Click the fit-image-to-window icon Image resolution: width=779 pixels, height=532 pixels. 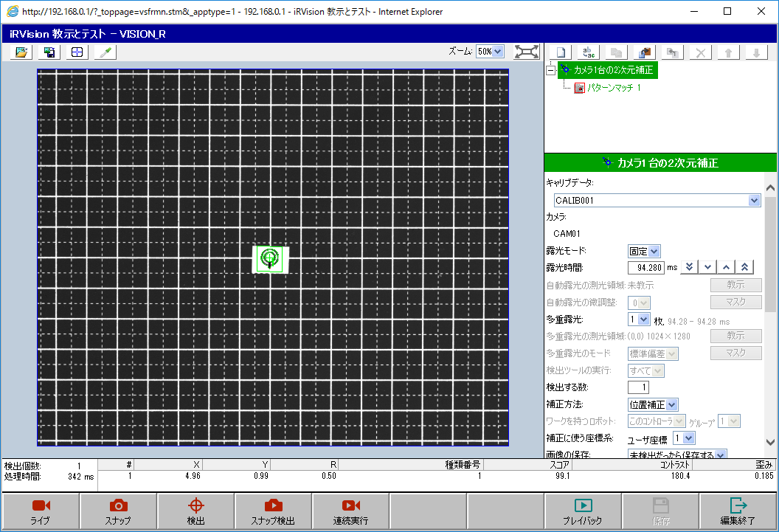tap(527, 52)
